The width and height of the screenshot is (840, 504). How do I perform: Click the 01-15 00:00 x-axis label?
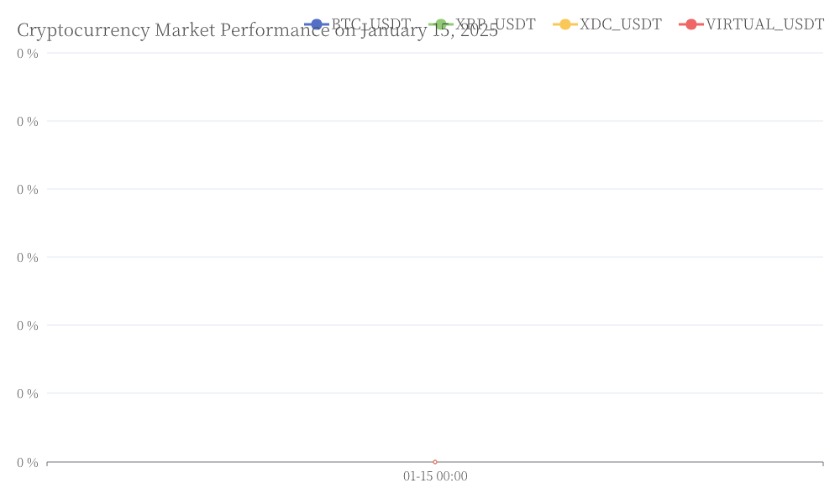coord(435,476)
